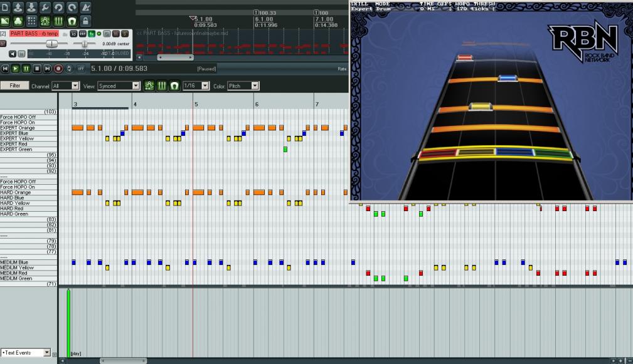This screenshot has height=364, width=633.
Task: Toggle ripple icon in the MIDI editor toolbar
Action: [x=149, y=86]
